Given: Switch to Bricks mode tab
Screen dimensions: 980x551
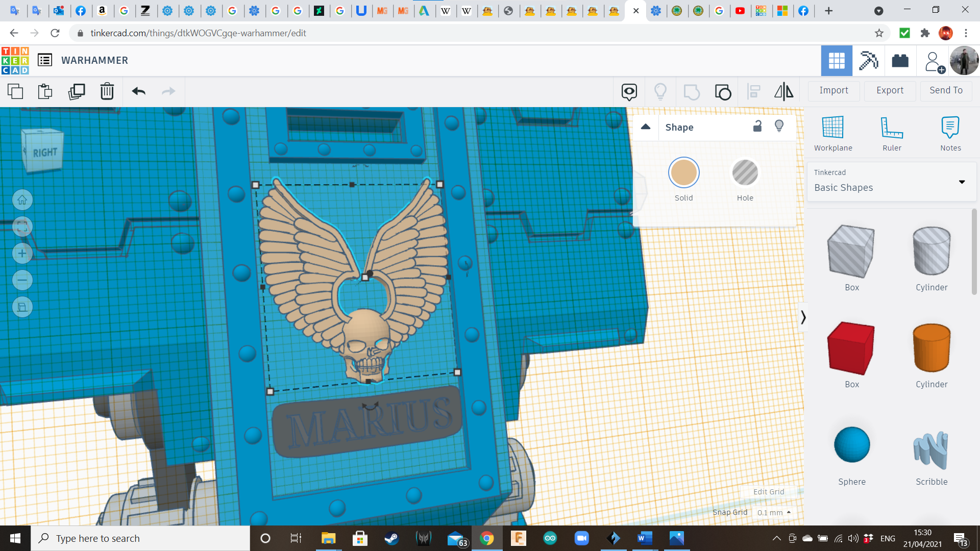Looking at the screenshot, I should [x=900, y=61].
